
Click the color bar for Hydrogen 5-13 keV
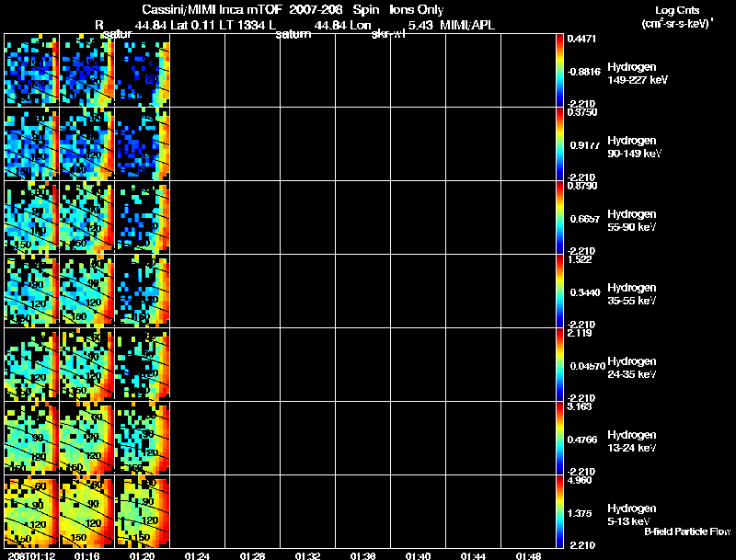[x=561, y=511]
